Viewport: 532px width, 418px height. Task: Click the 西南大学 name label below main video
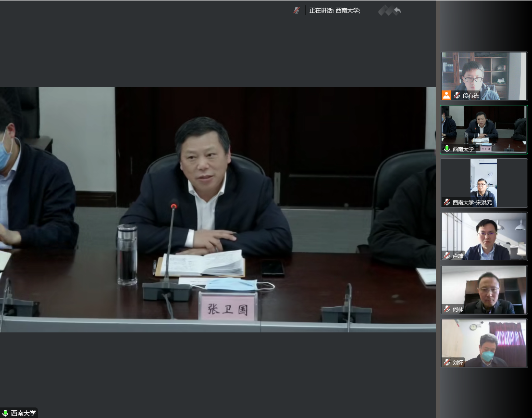(24, 413)
